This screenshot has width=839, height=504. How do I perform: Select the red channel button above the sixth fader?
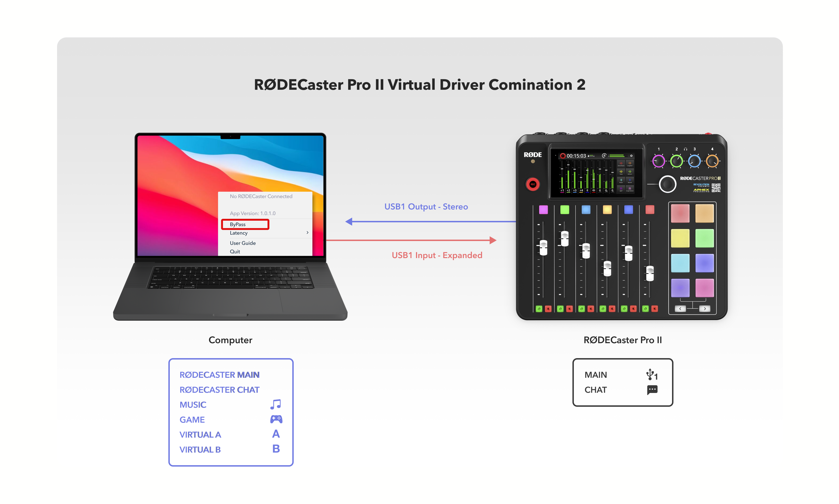(649, 209)
